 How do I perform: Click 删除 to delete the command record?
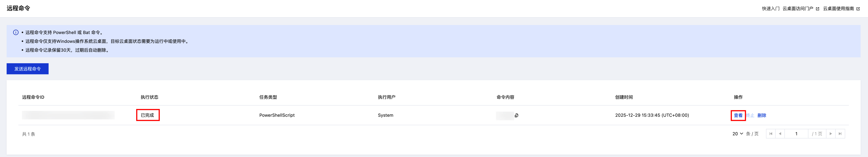point(761,115)
